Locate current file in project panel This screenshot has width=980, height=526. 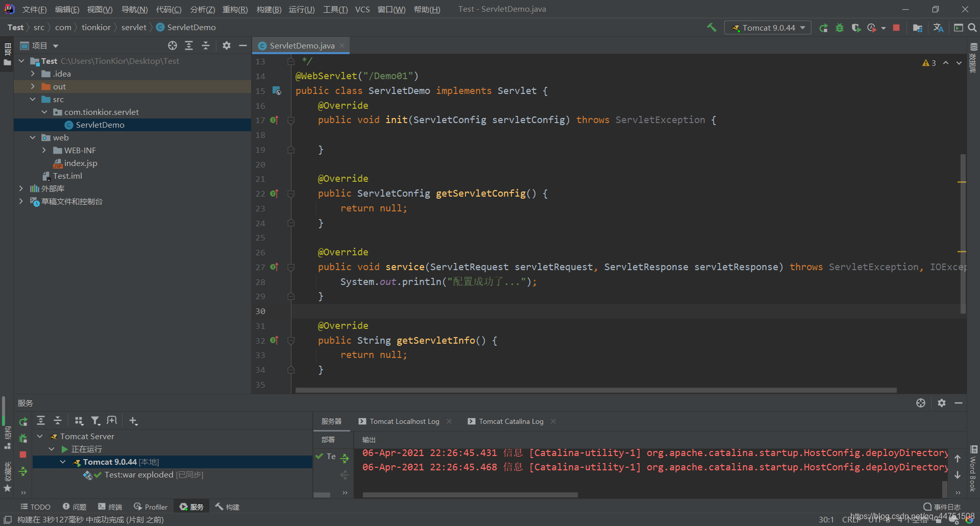[173, 45]
